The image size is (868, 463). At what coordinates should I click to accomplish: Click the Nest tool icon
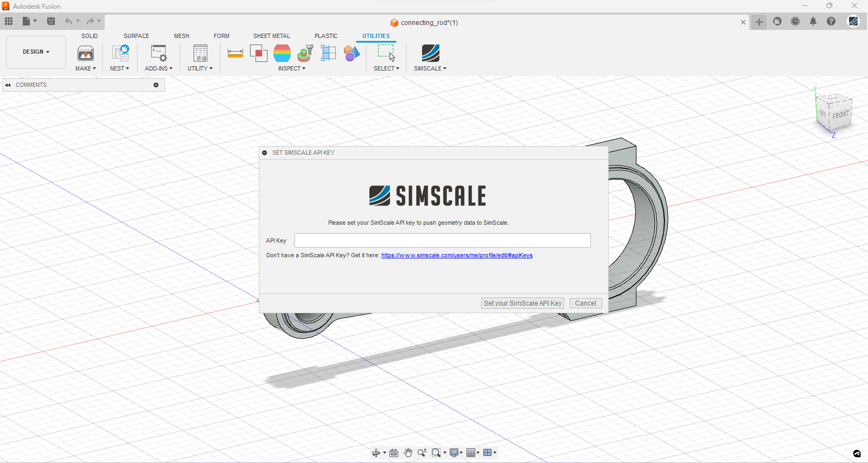point(120,53)
